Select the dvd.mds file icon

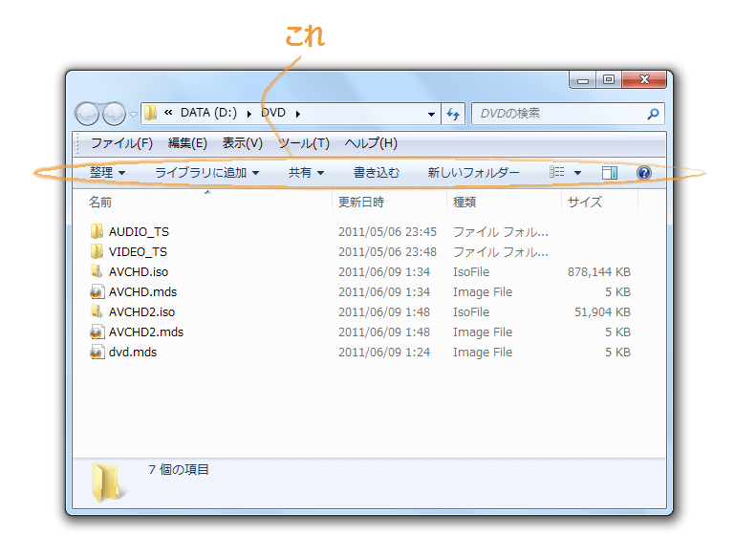coord(97,352)
